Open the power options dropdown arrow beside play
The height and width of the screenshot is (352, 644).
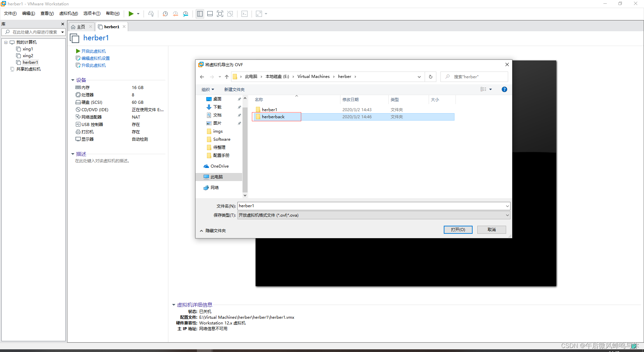click(138, 14)
